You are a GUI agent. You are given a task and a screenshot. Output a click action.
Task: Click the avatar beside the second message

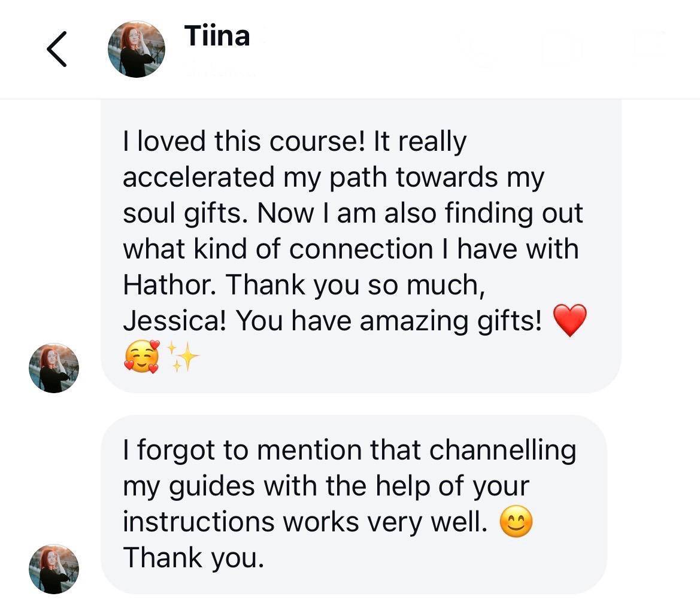[x=54, y=568]
